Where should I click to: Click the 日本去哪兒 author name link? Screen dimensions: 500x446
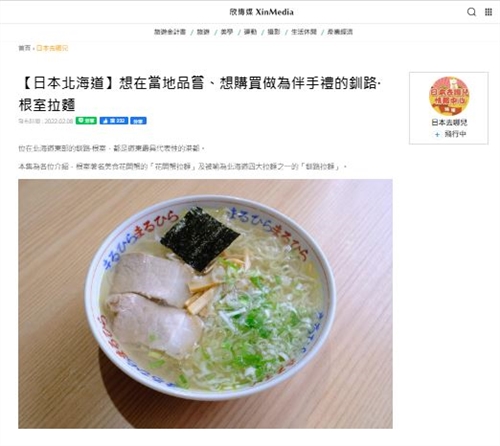tap(449, 122)
